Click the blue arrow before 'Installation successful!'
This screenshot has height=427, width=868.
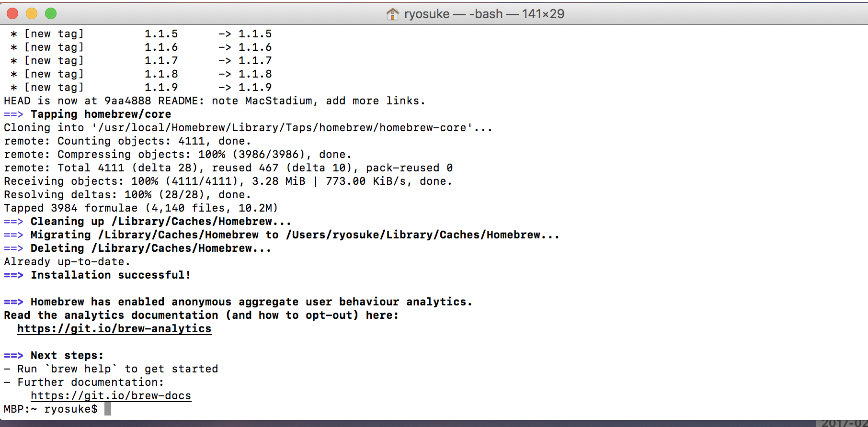tap(13, 275)
